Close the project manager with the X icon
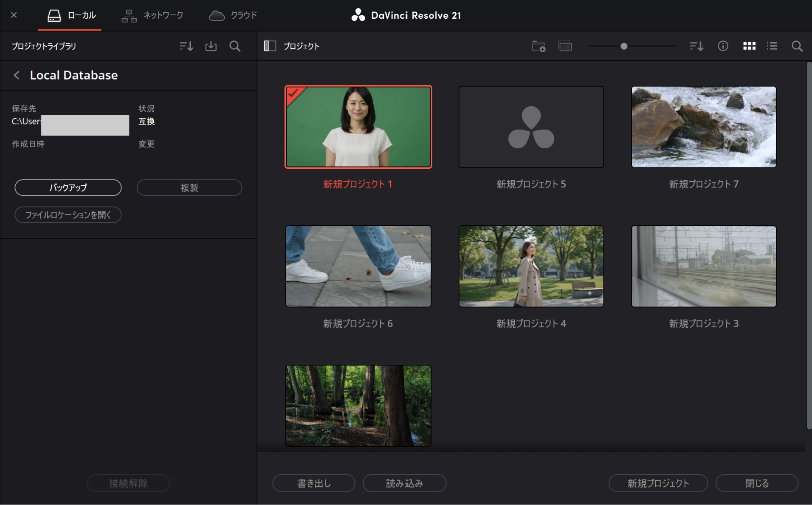Screen dimensions: 812x505 tap(14, 15)
